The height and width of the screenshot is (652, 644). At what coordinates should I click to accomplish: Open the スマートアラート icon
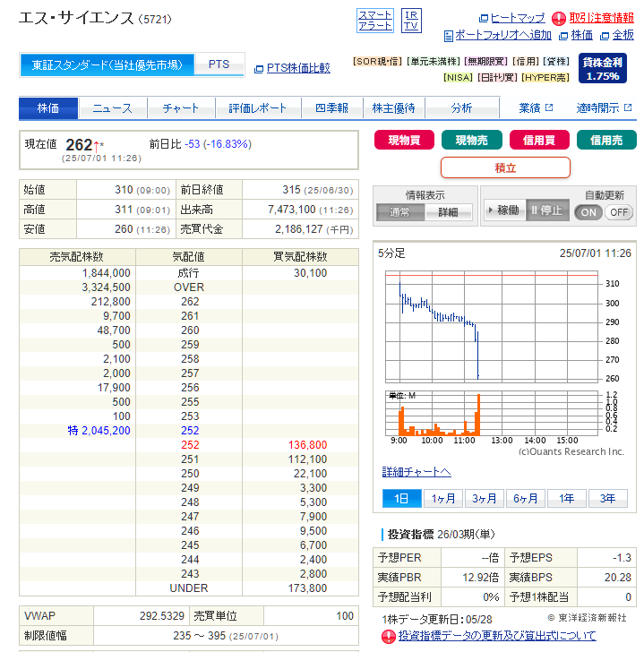click(x=375, y=21)
